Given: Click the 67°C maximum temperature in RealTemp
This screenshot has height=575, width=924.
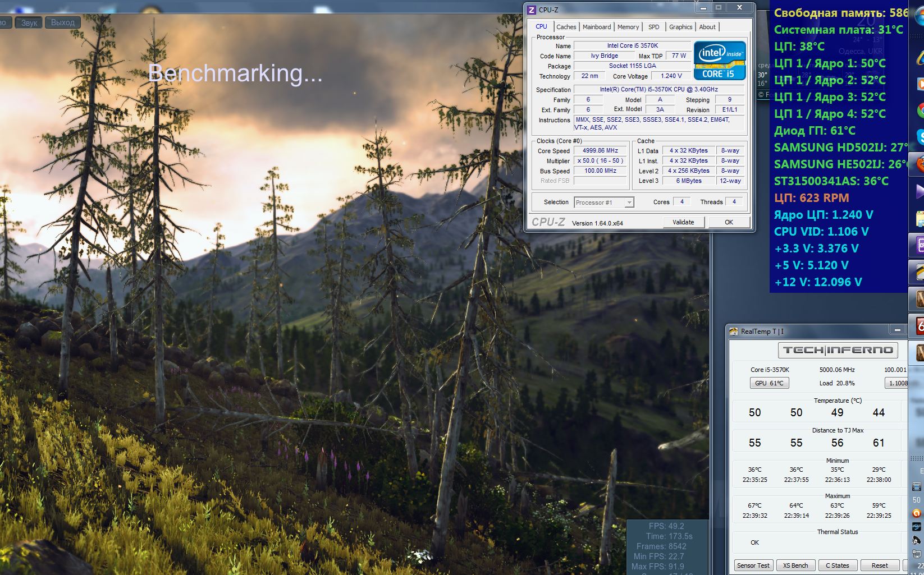Looking at the screenshot, I should pyautogui.click(x=755, y=505).
